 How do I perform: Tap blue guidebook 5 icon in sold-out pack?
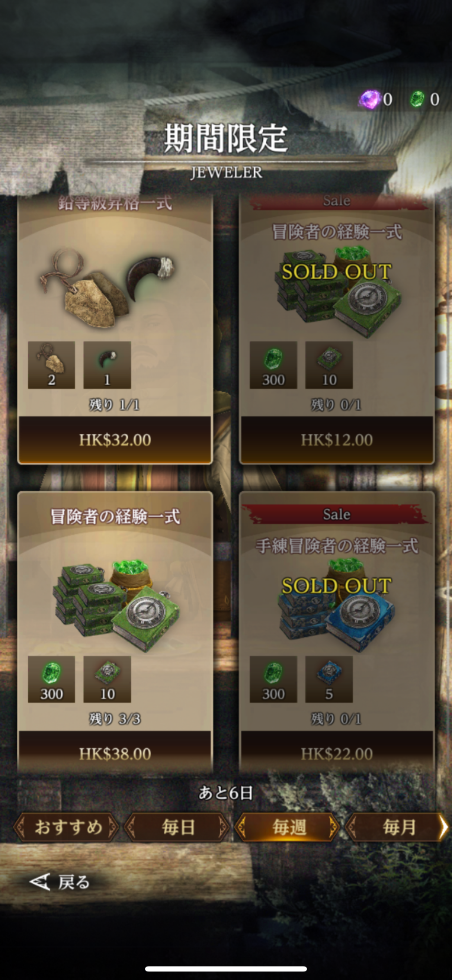(329, 679)
